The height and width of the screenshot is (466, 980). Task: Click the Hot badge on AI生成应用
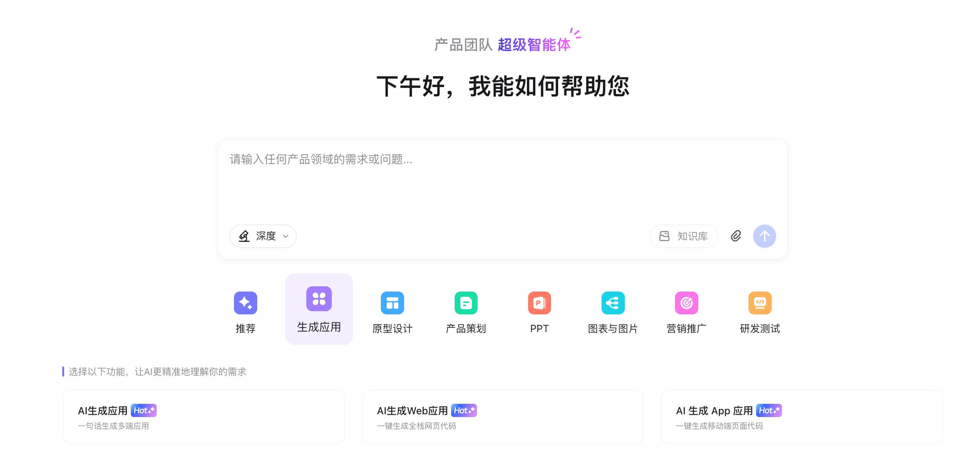[144, 410]
